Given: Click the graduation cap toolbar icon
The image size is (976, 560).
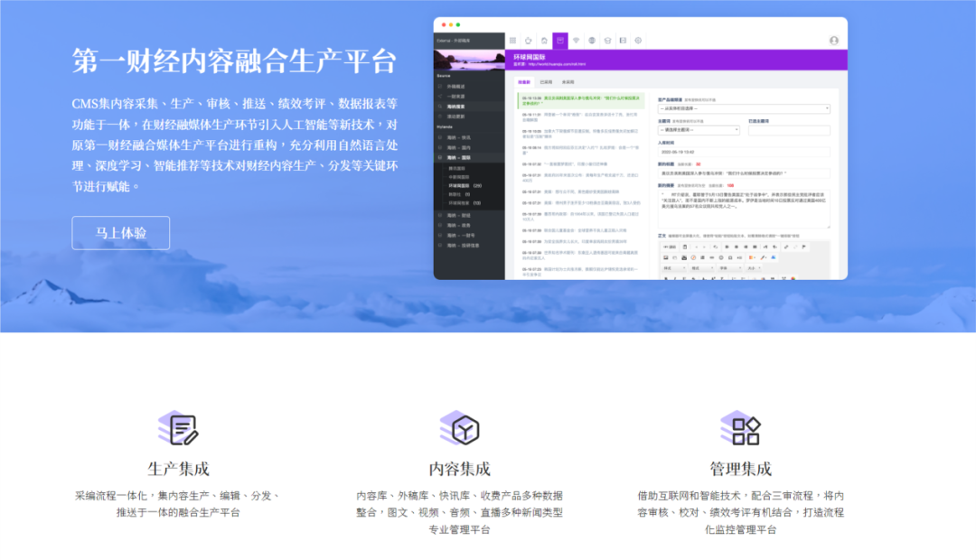Looking at the screenshot, I should click(x=607, y=41).
